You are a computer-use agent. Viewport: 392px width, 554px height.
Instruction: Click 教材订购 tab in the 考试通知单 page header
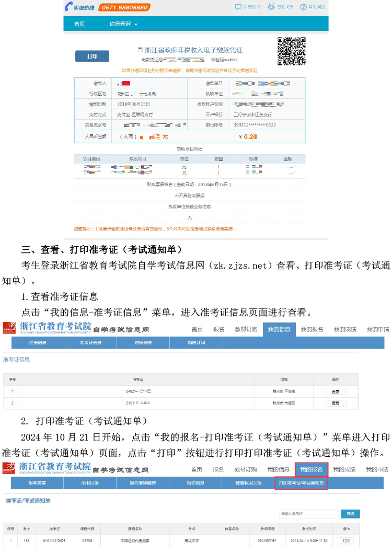pyautogui.click(x=245, y=469)
